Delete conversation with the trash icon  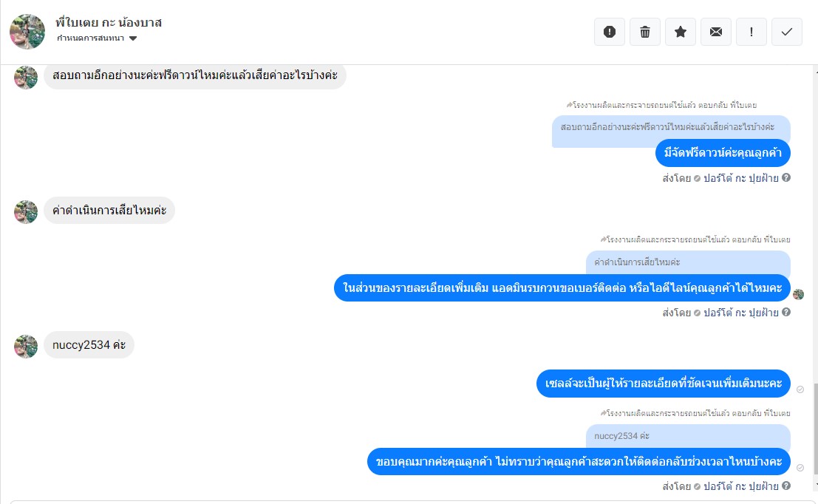coord(645,32)
